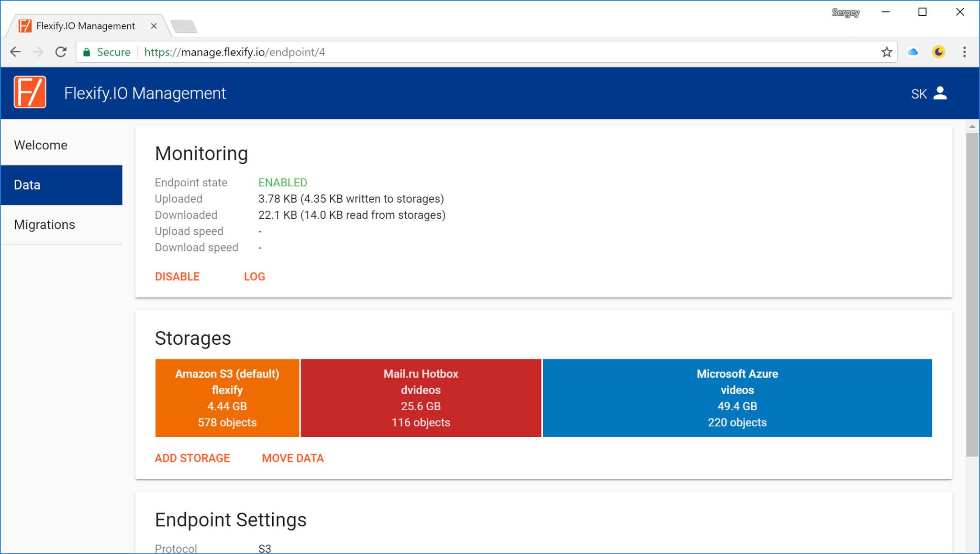This screenshot has height=554, width=980.
Task: Go to Migrations in sidebar
Action: click(61, 225)
